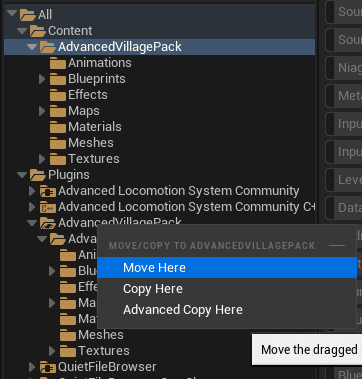Screen dimensions: 362x379
Task: Click the C++ plugin folder icon
Action: click(x=48, y=207)
